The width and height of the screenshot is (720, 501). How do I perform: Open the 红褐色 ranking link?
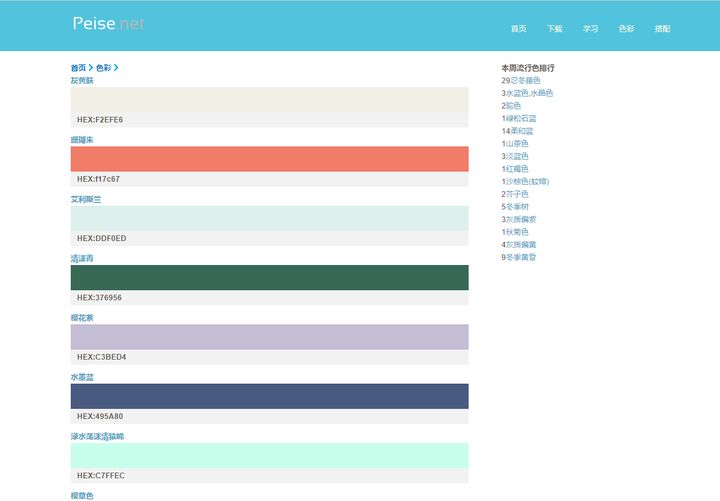[517, 169]
